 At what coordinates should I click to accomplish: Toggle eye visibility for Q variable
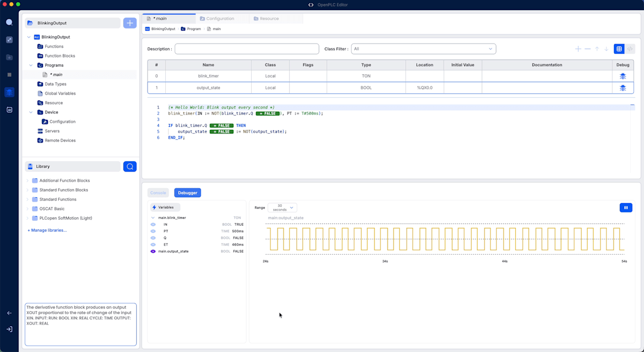click(x=153, y=238)
